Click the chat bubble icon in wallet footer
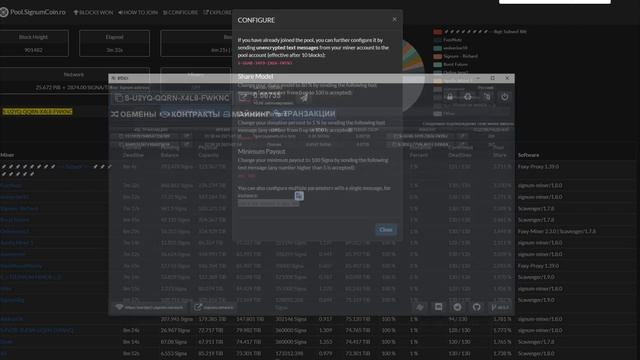This screenshot has width=640, height=360. [x=438, y=307]
